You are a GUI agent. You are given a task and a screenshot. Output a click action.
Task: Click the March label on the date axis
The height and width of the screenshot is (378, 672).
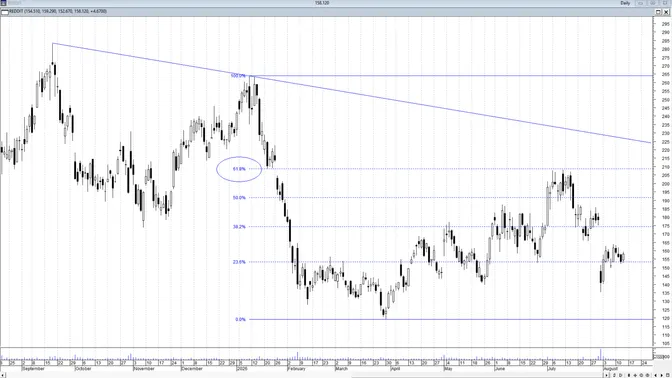pyautogui.click(x=342, y=369)
